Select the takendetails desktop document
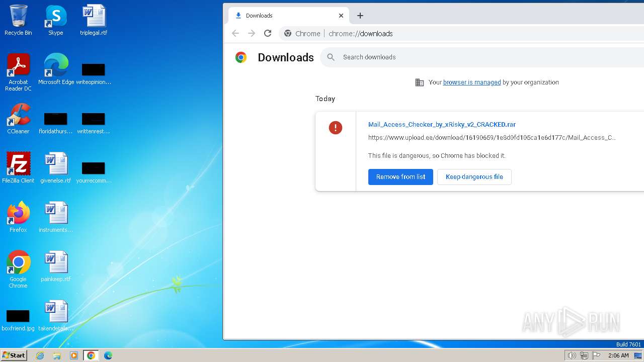This screenshot has width=644, height=362. click(56, 315)
